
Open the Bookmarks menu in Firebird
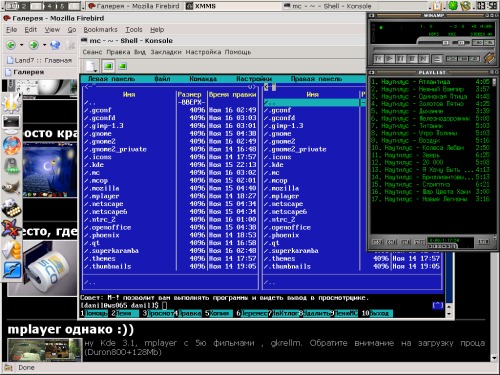(100, 30)
